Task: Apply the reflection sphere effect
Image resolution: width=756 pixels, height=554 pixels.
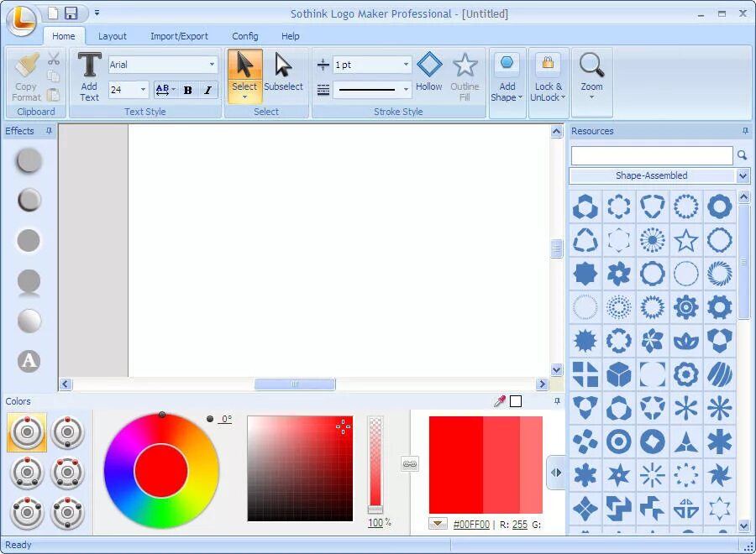Action: pyautogui.click(x=29, y=282)
